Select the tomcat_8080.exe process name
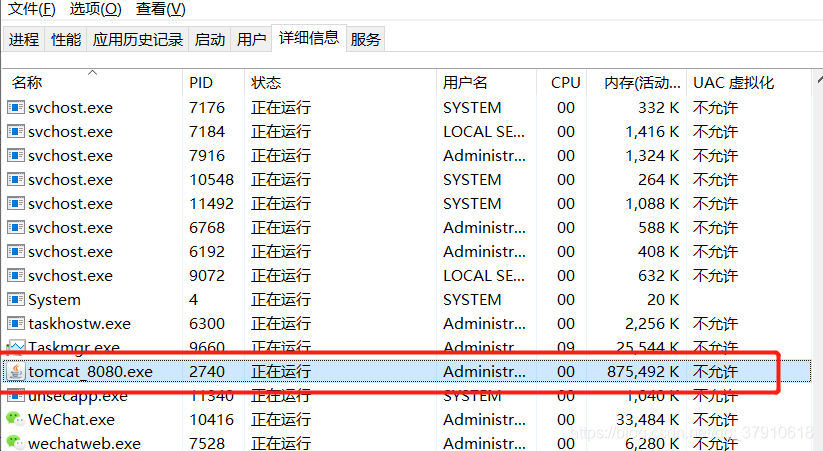The image size is (823, 451). coord(90,372)
